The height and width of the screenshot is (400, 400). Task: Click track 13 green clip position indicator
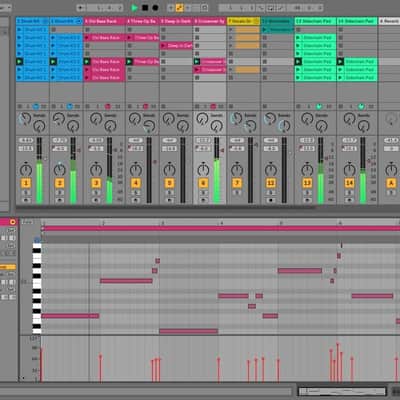(319, 107)
